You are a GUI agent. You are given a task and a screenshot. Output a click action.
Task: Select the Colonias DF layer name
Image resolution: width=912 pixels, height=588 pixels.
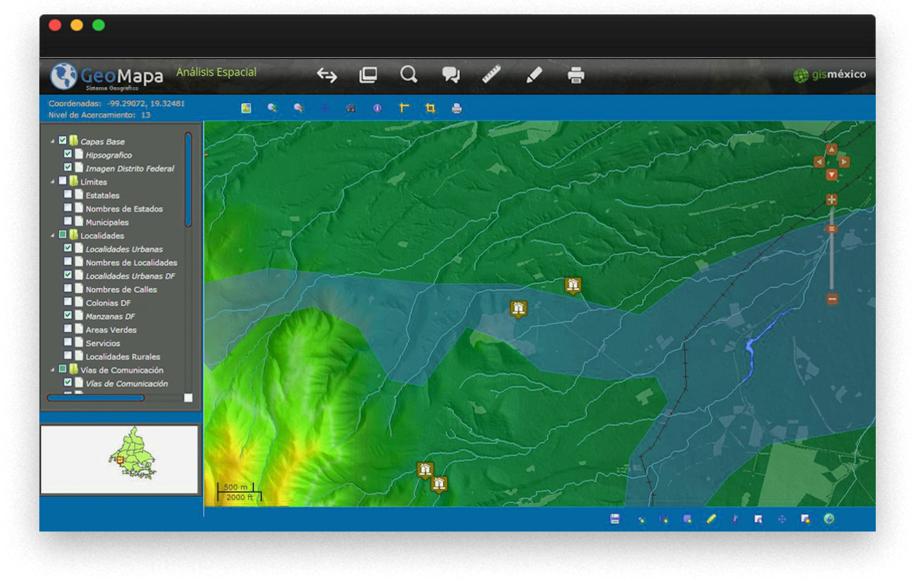click(x=108, y=303)
